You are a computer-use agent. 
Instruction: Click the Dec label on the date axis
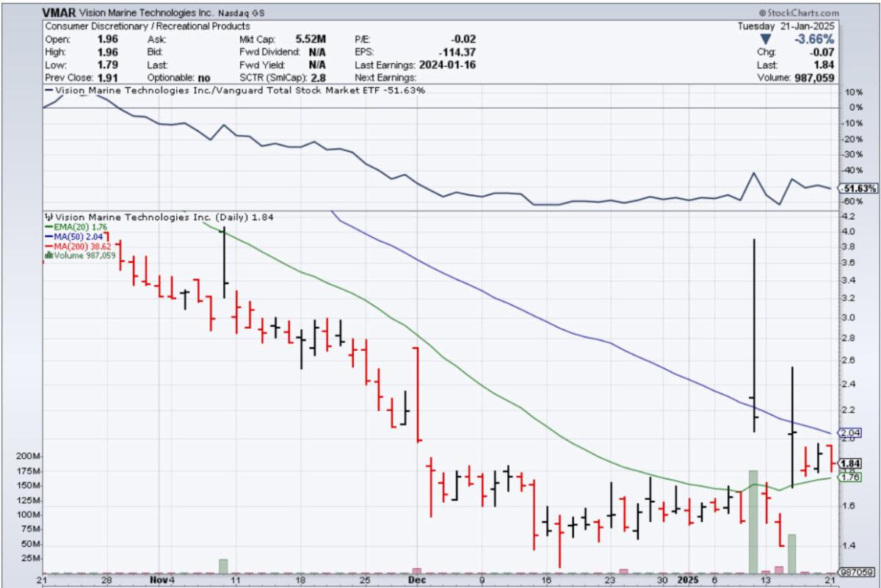pyautogui.click(x=416, y=580)
